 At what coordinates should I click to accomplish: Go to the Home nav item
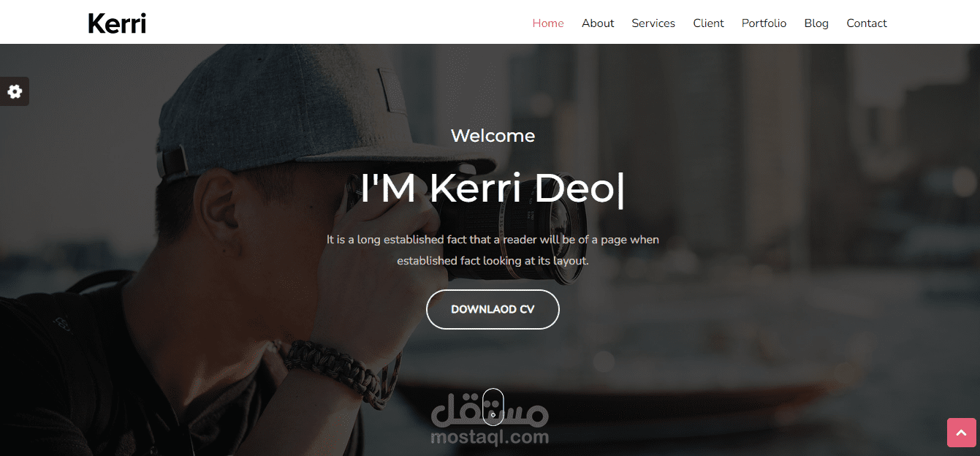[548, 23]
